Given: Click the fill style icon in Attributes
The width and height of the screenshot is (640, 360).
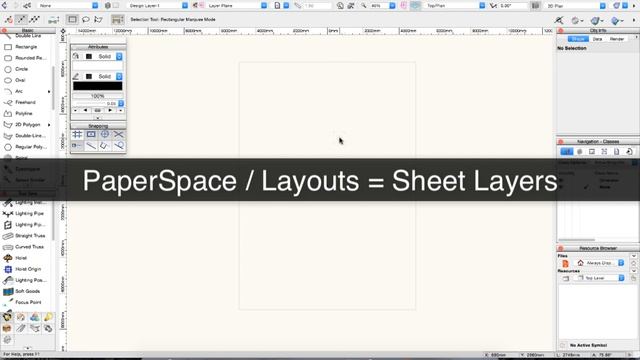Looking at the screenshot, I should (76, 56).
